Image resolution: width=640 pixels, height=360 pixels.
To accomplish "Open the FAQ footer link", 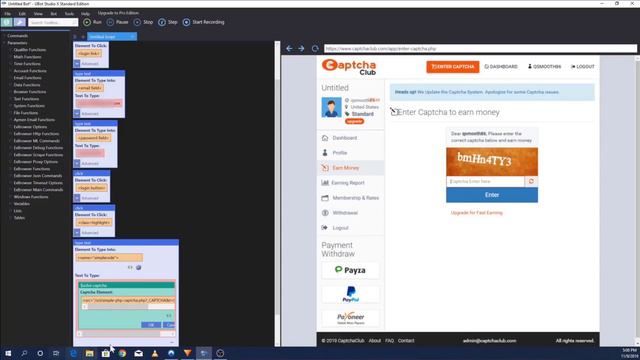I will (x=389, y=340).
